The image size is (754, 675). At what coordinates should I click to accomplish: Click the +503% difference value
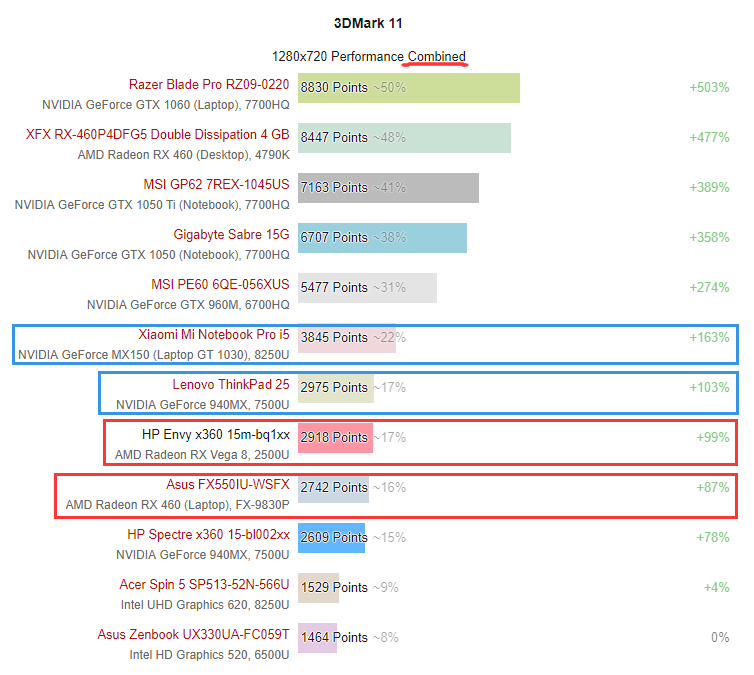click(709, 88)
